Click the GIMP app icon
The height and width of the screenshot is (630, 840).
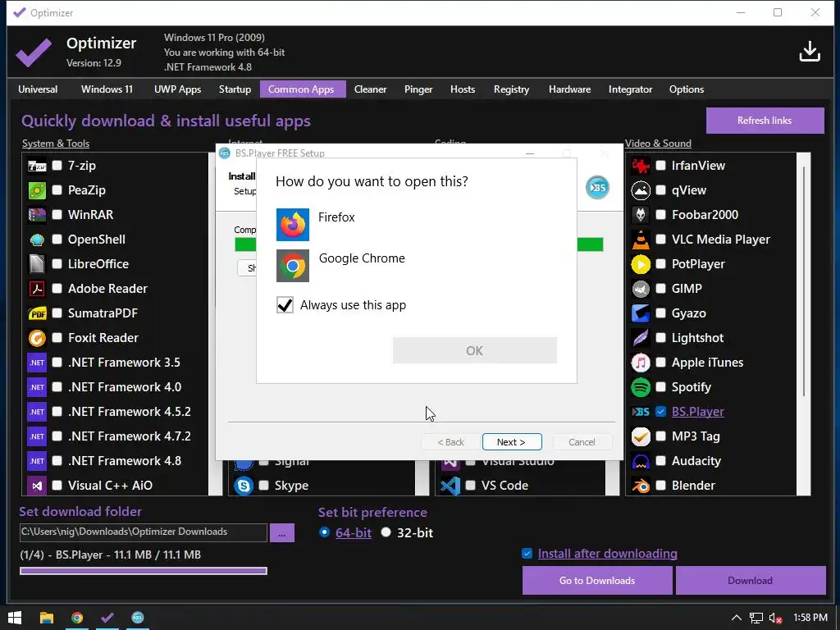(x=641, y=289)
